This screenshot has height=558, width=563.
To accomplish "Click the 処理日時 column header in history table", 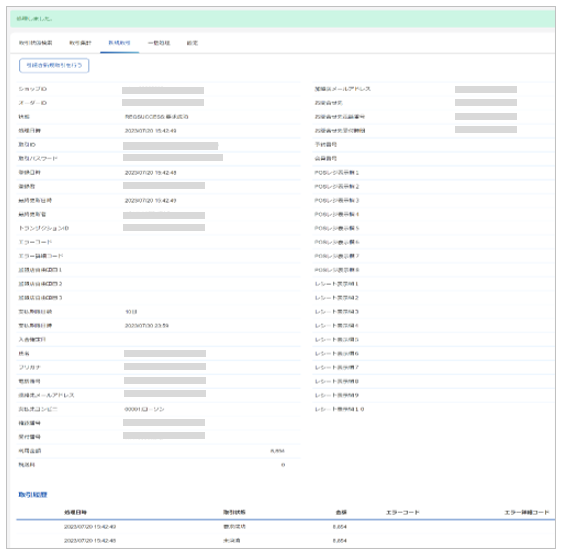I will 75,512.
